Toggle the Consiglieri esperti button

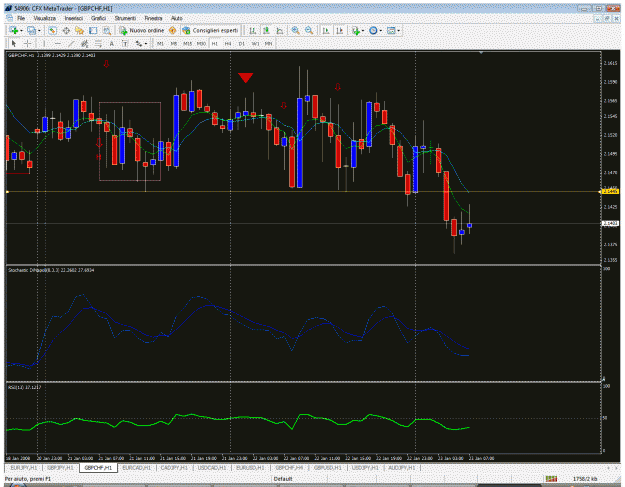(x=210, y=30)
